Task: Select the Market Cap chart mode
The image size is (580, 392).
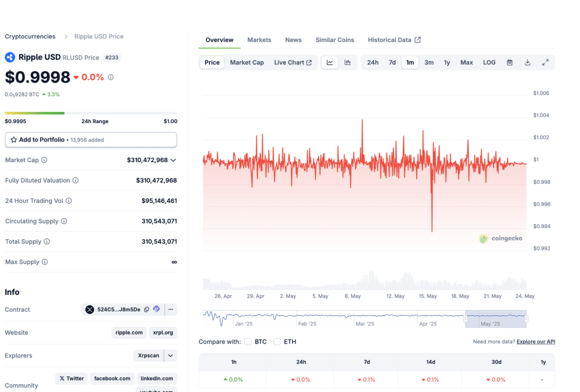Action: (247, 63)
